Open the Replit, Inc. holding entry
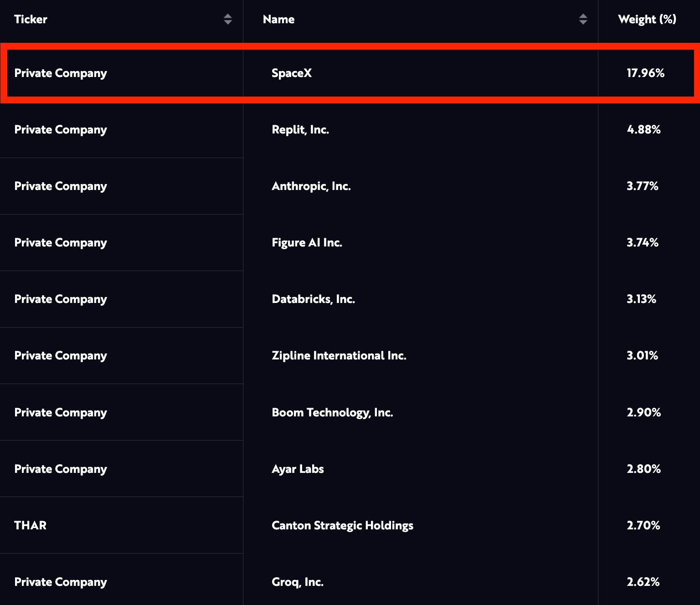Viewport: 700px width, 605px height. pos(300,130)
